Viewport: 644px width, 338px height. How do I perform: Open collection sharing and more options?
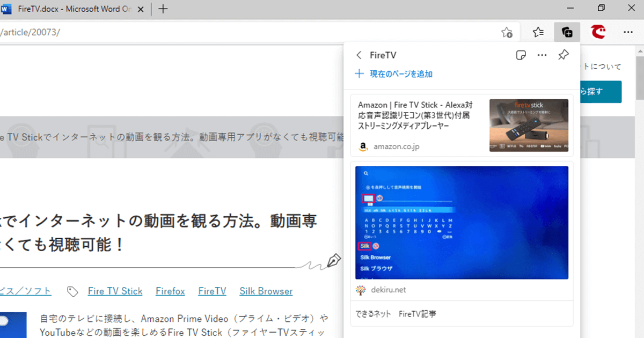click(x=542, y=55)
